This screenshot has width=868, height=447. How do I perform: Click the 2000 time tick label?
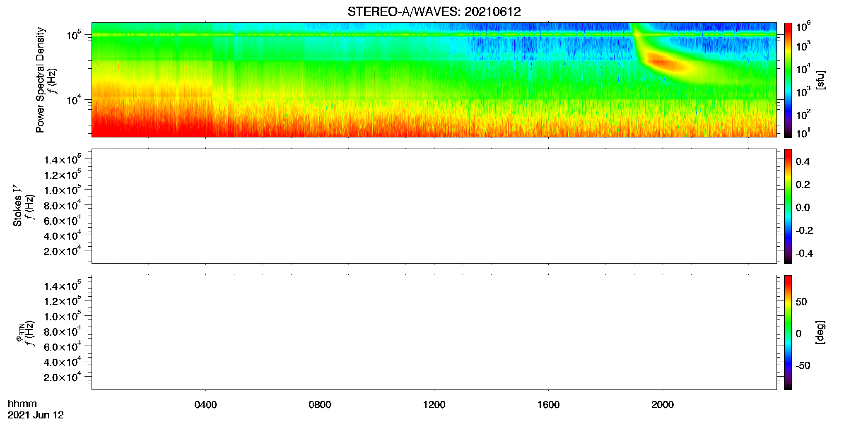(663, 405)
